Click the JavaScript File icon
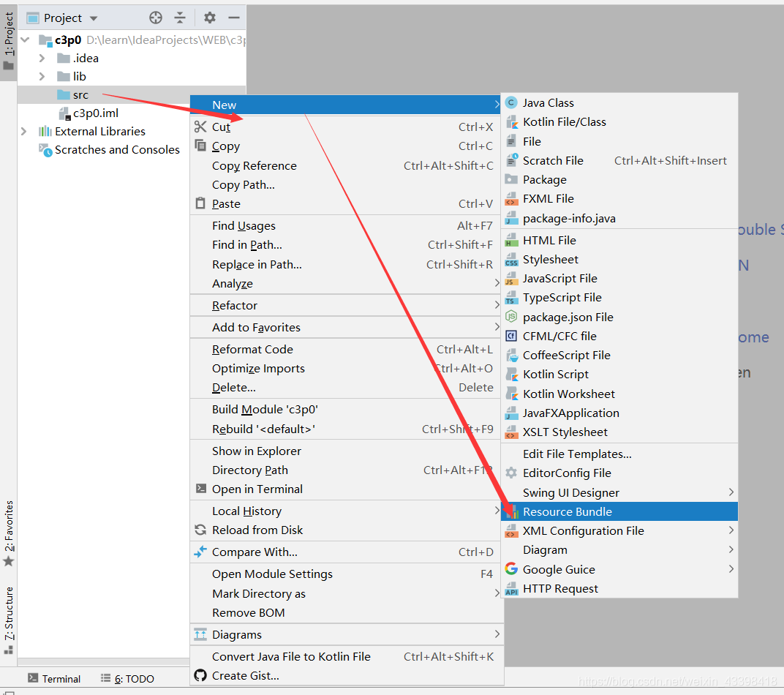Viewport: 784px width, 695px height. pos(511,279)
